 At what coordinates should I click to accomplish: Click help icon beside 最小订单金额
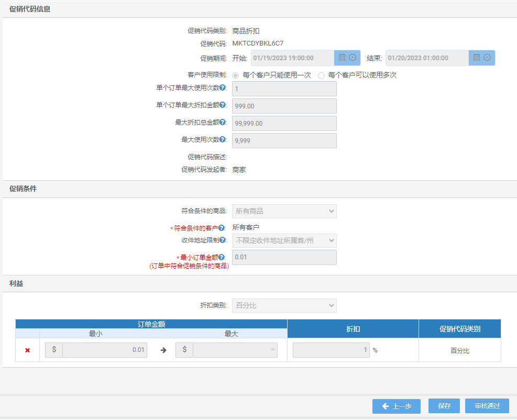(x=222, y=257)
